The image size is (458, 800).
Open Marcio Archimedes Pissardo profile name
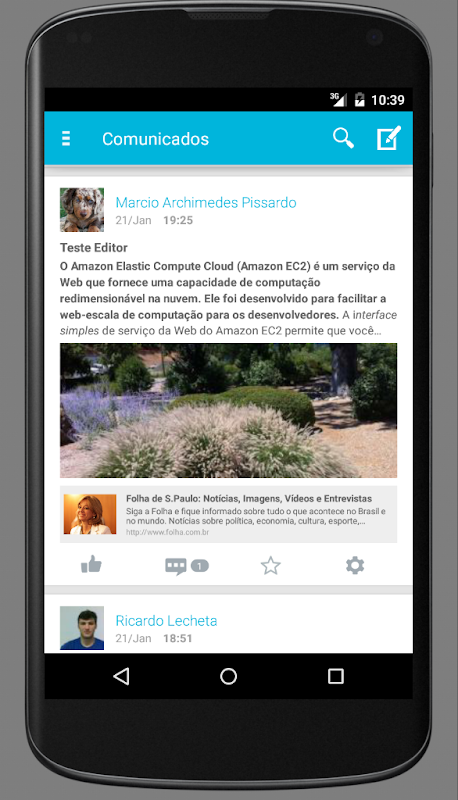[x=206, y=203]
